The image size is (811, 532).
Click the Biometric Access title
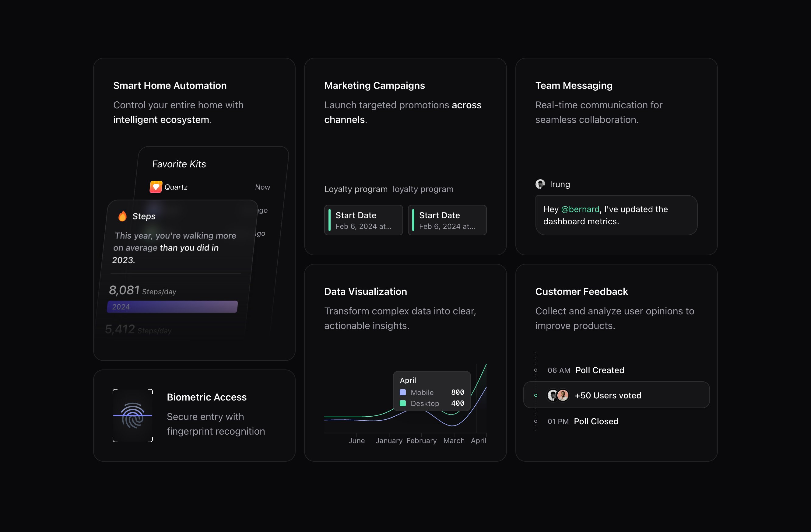(206, 397)
